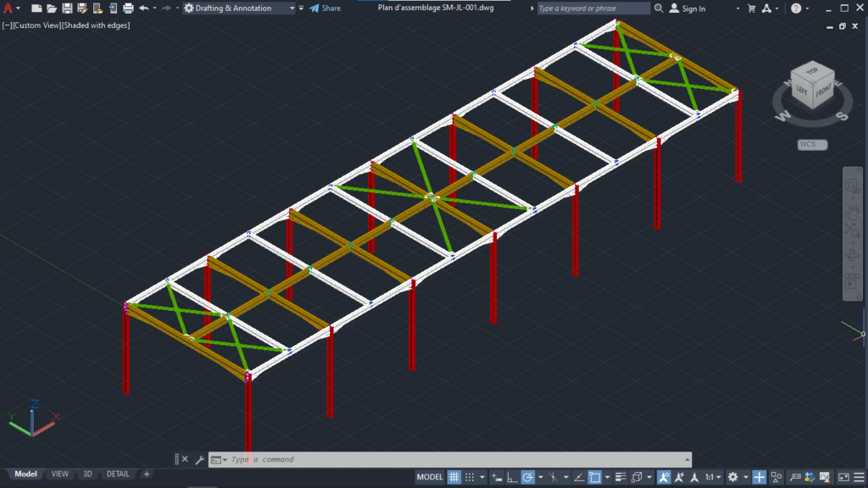
Task: Click Sign In
Action: (x=687, y=8)
